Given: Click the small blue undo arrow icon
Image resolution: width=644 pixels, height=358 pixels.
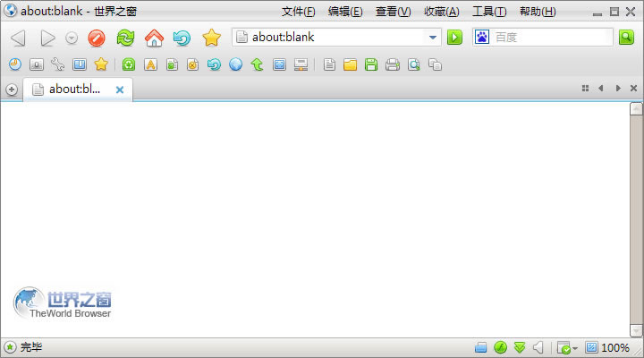Looking at the screenshot, I should pyautogui.click(x=214, y=64).
